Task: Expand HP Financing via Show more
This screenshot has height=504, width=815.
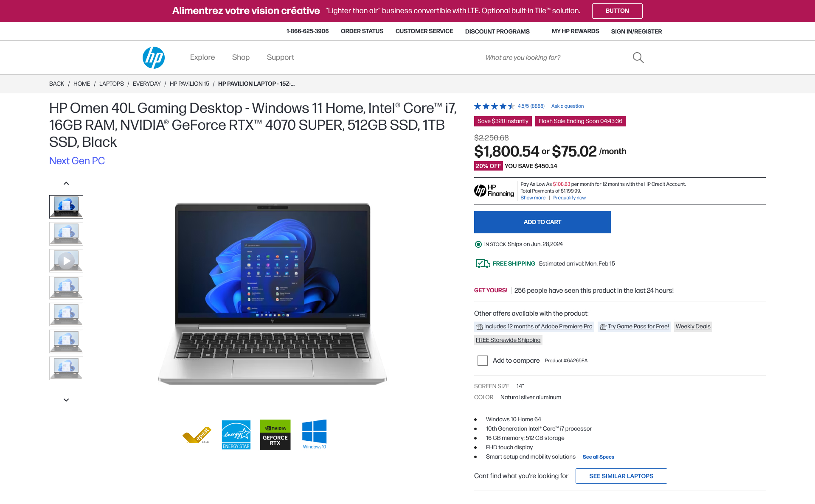Action: 533,198
